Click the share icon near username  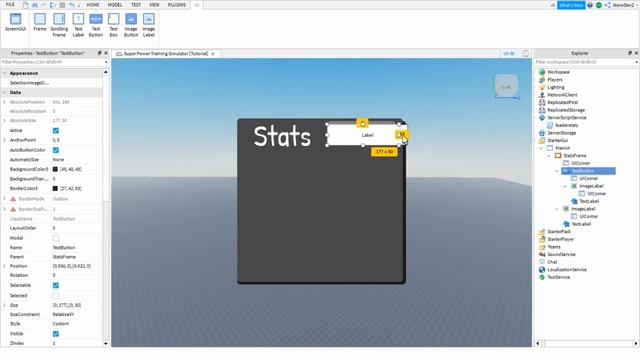point(607,5)
